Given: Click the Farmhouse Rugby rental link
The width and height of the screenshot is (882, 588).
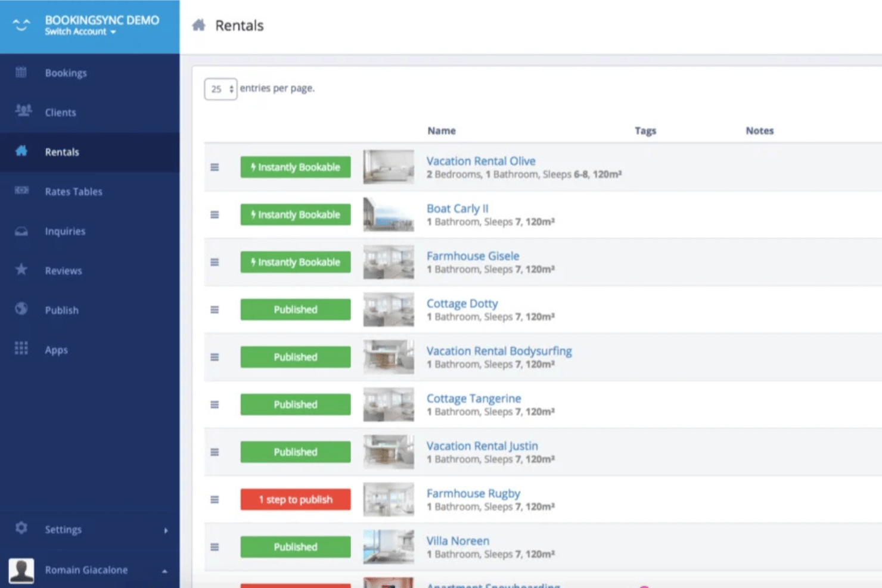Looking at the screenshot, I should click(473, 493).
